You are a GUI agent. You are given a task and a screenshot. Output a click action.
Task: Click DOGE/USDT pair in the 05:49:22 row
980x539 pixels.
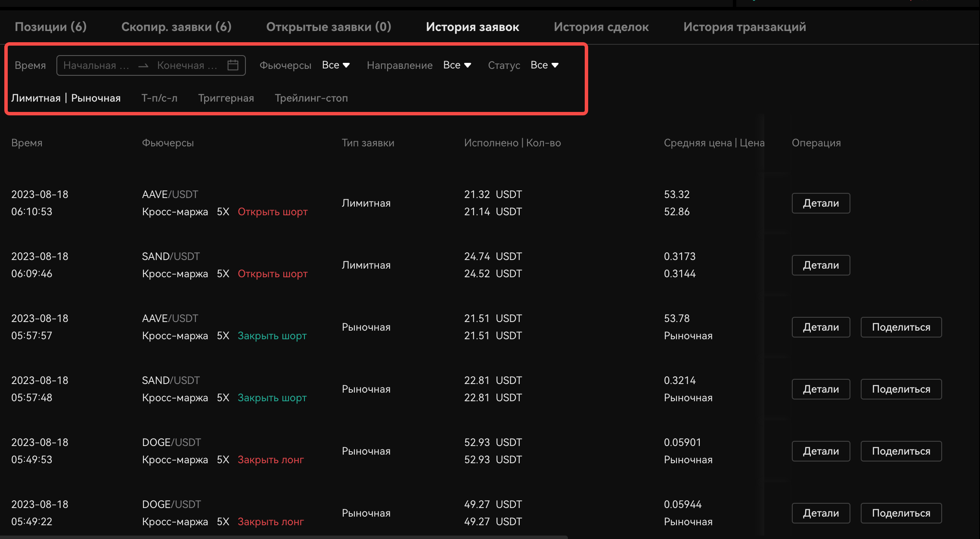pyautogui.click(x=171, y=505)
